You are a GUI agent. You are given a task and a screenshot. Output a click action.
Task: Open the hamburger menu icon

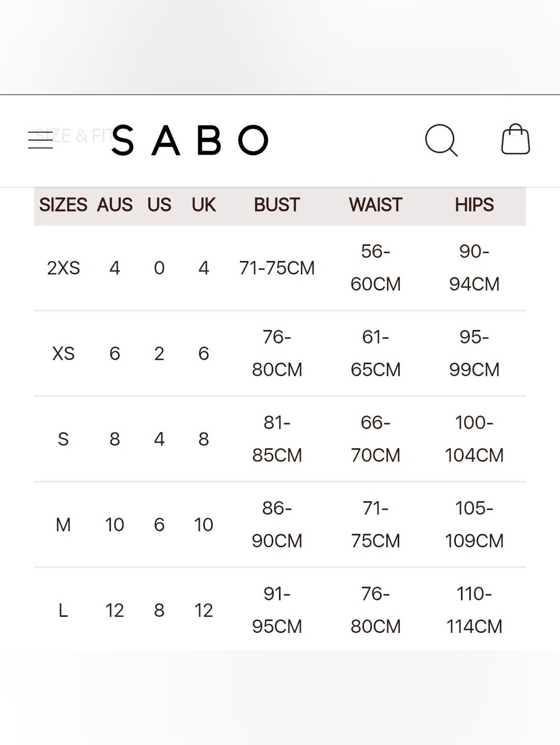pyautogui.click(x=40, y=140)
